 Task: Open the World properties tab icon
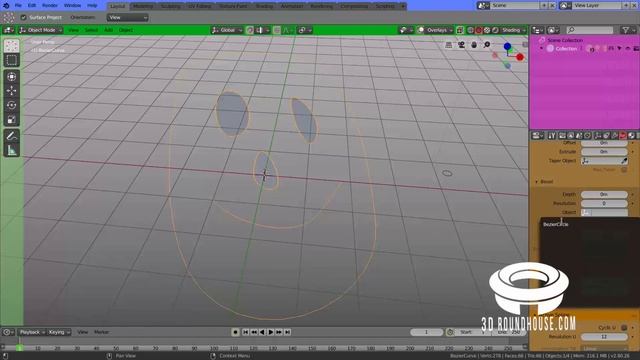click(x=587, y=136)
